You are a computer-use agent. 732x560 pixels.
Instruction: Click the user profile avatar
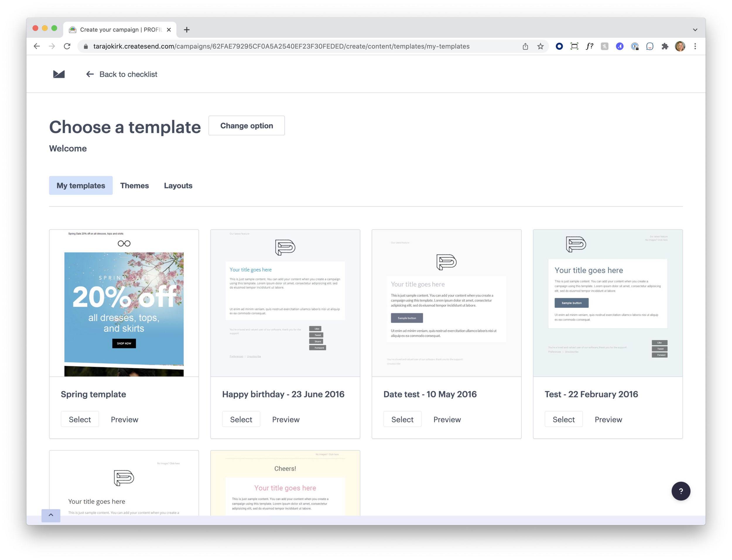point(680,46)
